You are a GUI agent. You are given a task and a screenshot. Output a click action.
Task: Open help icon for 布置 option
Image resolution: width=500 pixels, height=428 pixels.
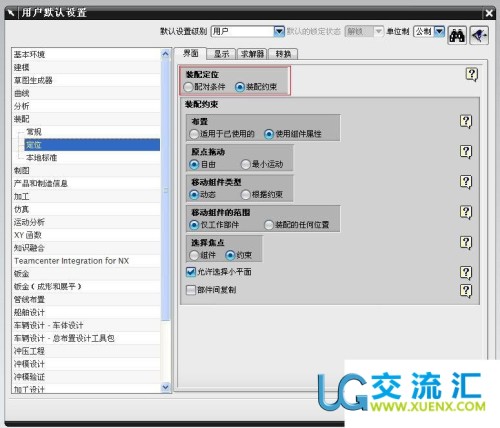coord(466,121)
